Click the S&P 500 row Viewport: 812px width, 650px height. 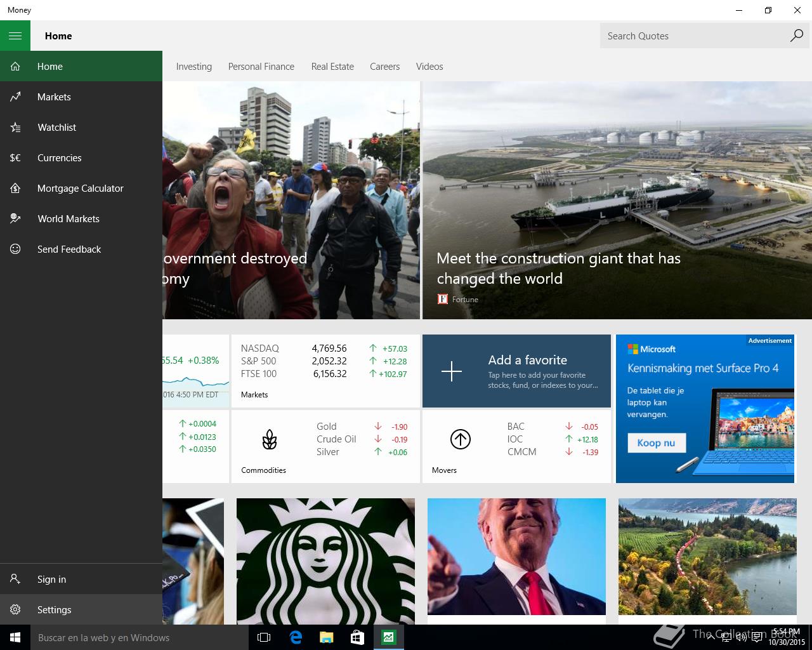(x=324, y=361)
